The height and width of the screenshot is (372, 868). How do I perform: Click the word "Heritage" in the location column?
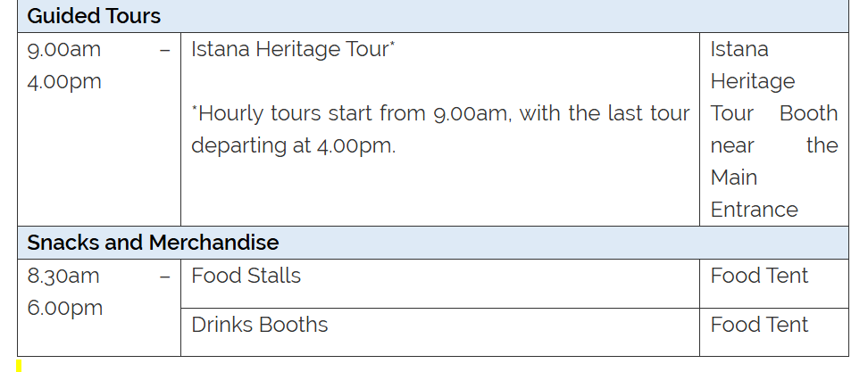pyautogui.click(x=753, y=81)
